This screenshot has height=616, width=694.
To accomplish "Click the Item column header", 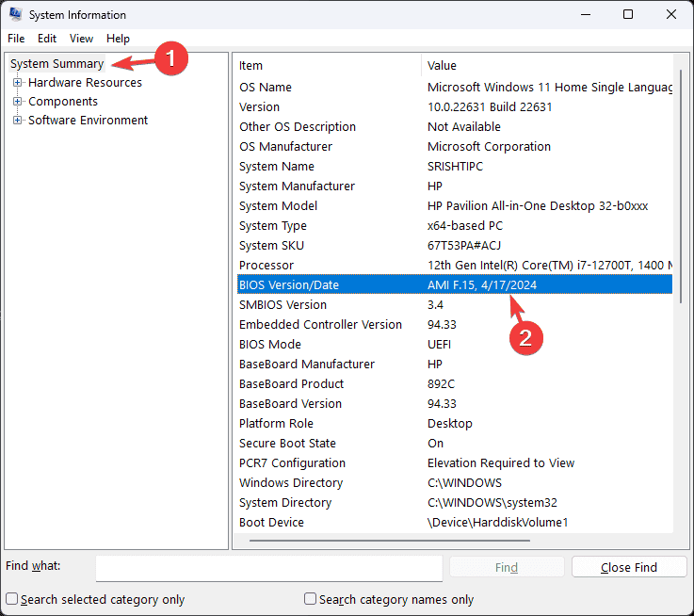I will 328,66.
